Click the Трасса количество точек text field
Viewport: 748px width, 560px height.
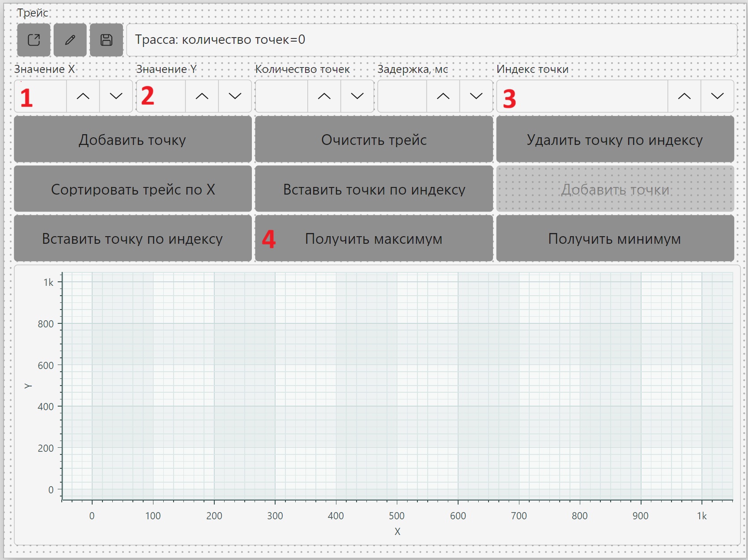[432, 40]
